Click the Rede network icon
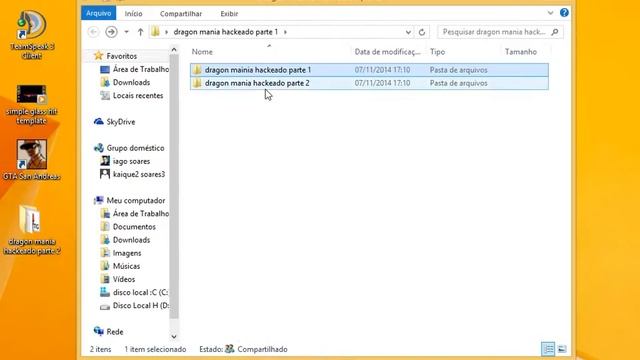 click(98, 331)
